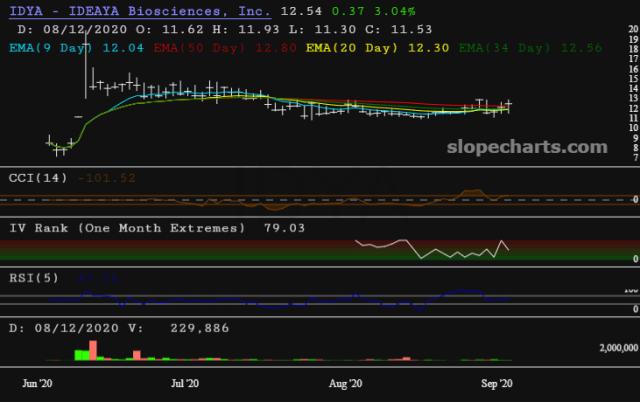
Task: Click the Jun '20 time axis label
Action: (x=37, y=383)
